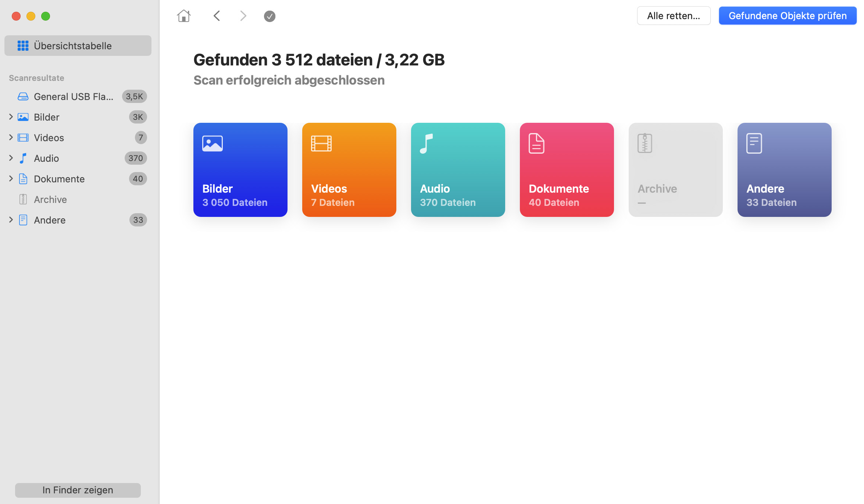Click the Dokumente category icon
This screenshot has width=864, height=504.
pyautogui.click(x=536, y=143)
